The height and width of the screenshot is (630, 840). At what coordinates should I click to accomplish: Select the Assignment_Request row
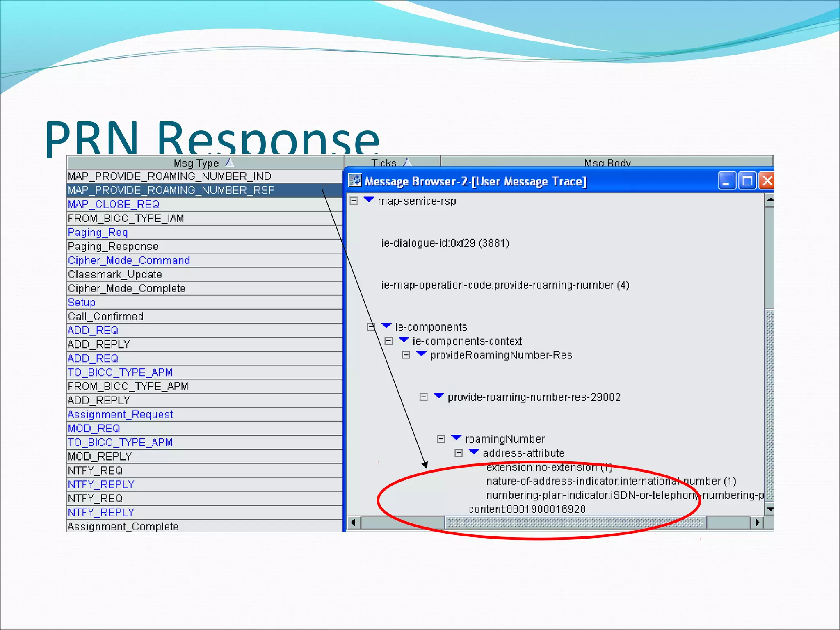coord(205,415)
